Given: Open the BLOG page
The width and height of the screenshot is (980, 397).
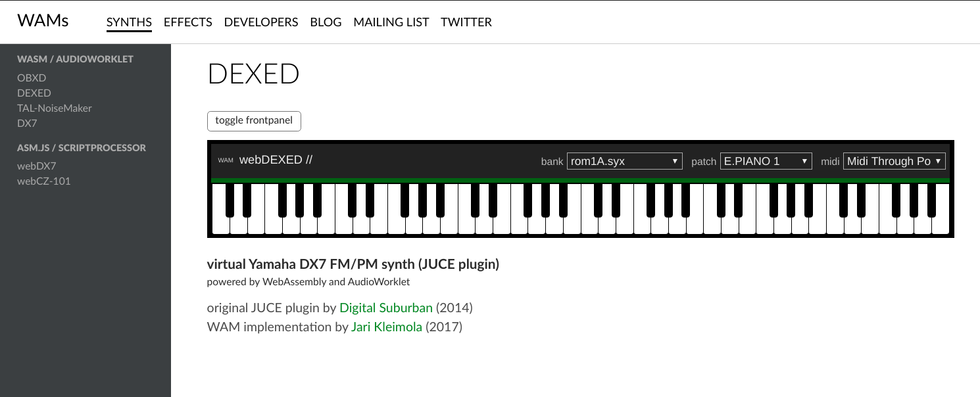Looking at the screenshot, I should (x=326, y=22).
